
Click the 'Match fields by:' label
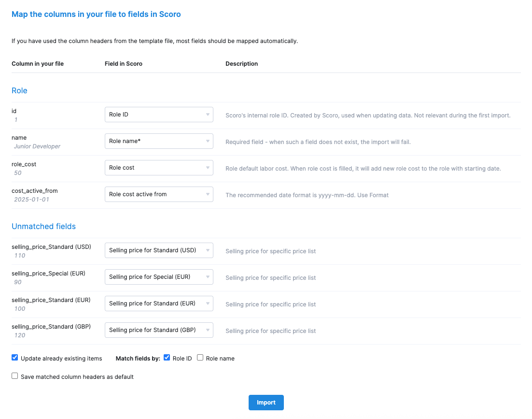tap(138, 359)
